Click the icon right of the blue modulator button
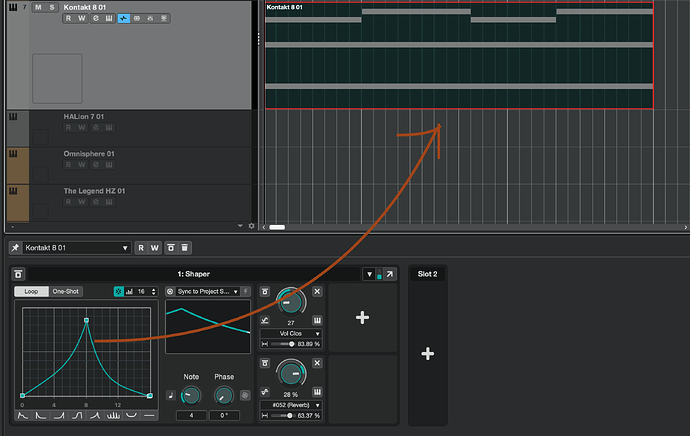690x436 pixels. (x=137, y=18)
